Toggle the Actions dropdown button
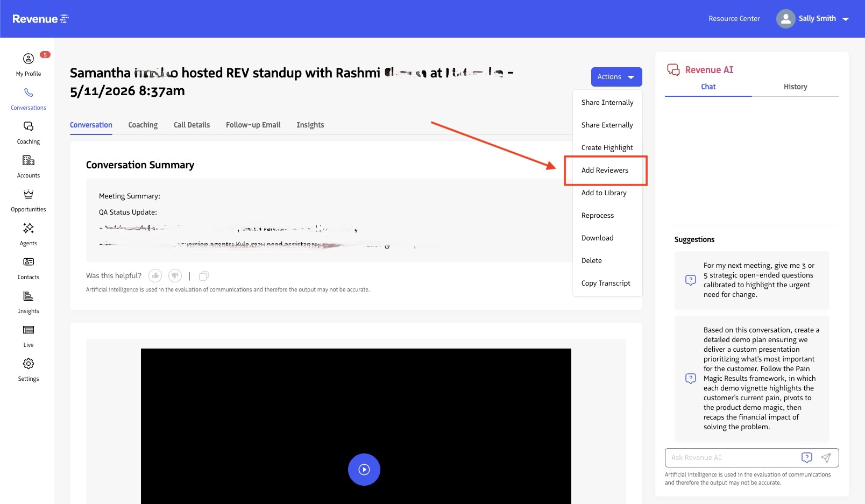 pyautogui.click(x=616, y=77)
